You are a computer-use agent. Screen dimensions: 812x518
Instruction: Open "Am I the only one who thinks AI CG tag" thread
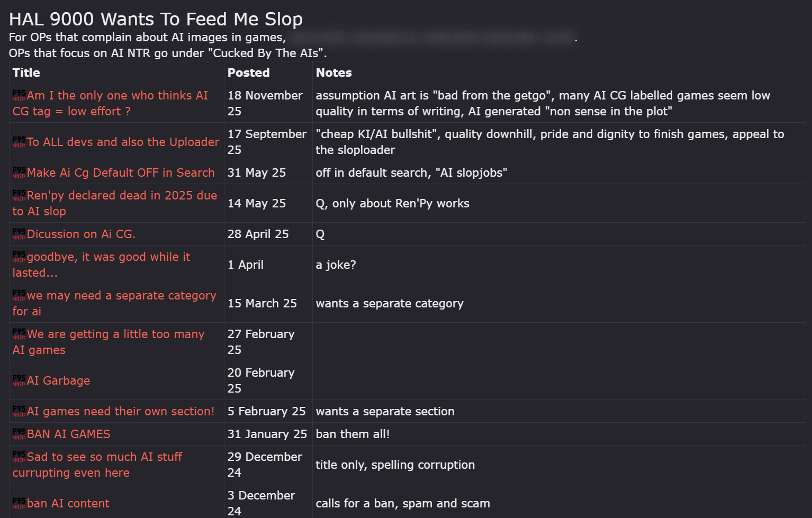[x=117, y=96]
